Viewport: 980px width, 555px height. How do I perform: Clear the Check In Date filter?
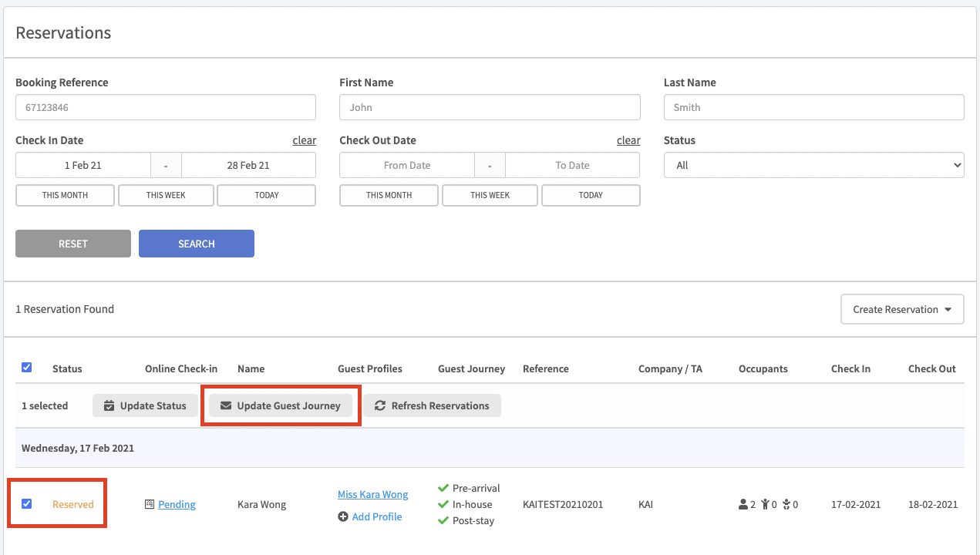tap(304, 140)
